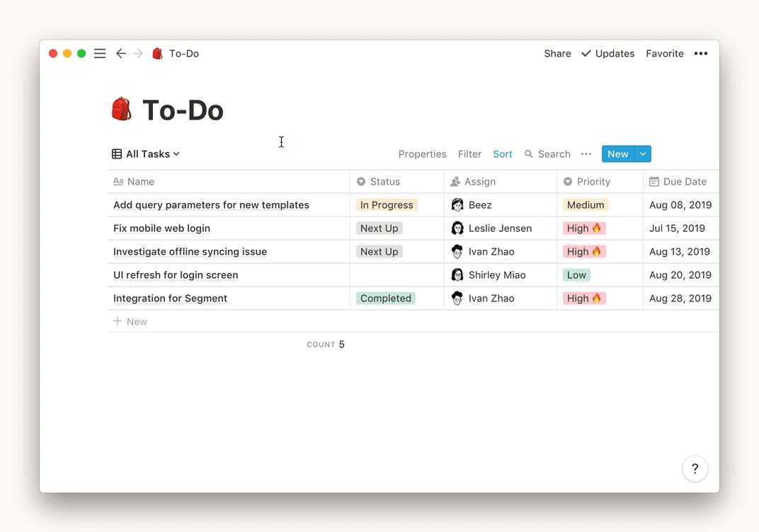The image size is (759, 532).
Task: Click the help question mark button
Action: [695, 468]
